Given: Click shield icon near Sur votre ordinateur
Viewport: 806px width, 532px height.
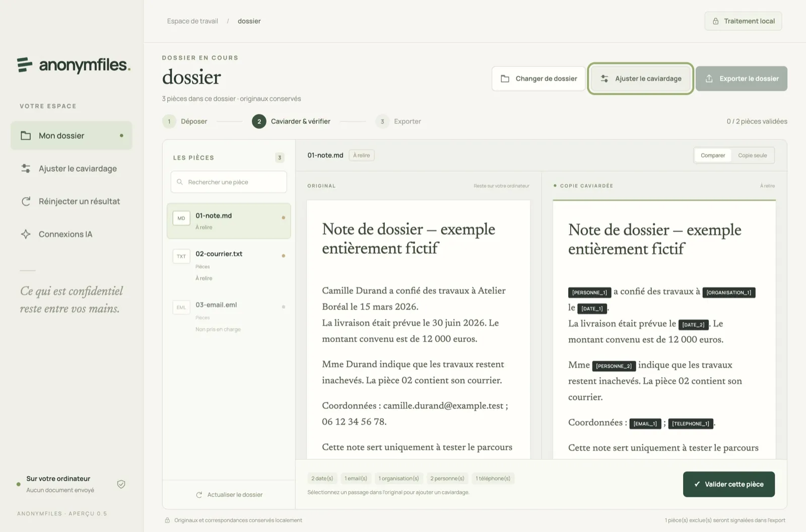Looking at the screenshot, I should point(121,484).
